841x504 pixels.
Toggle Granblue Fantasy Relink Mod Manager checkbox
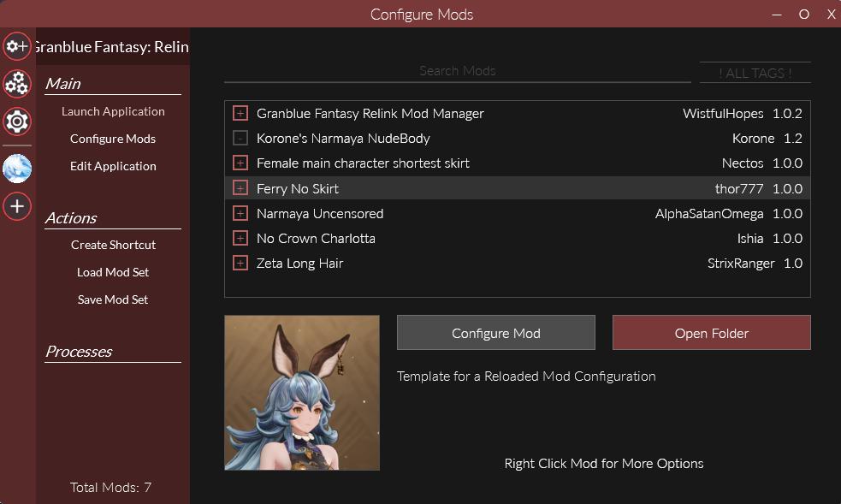(x=240, y=113)
